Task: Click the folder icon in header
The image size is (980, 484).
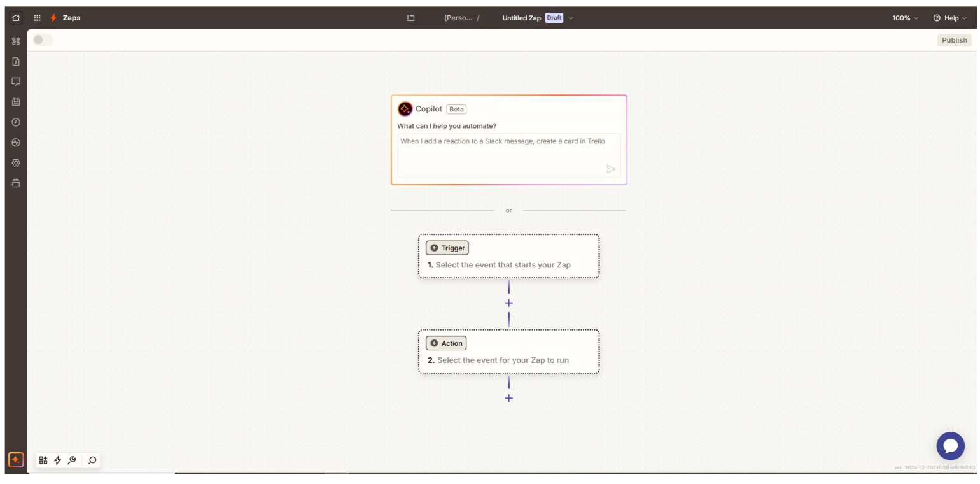Action: tap(411, 18)
